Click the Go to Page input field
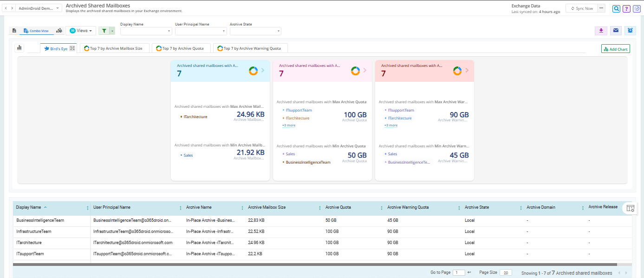This screenshot has width=644, height=278. click(x=458, y=273)
